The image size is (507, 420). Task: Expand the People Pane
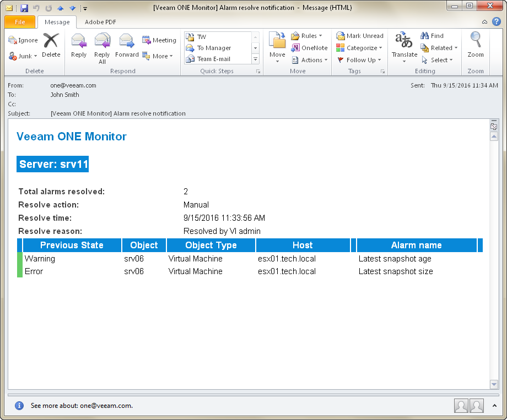tap(494, 406)
